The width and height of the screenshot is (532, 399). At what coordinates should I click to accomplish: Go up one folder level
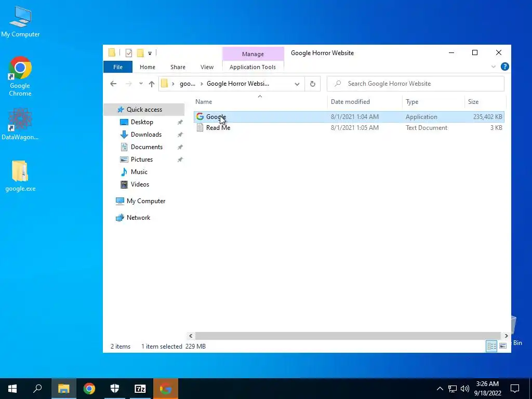pos(152,84)
